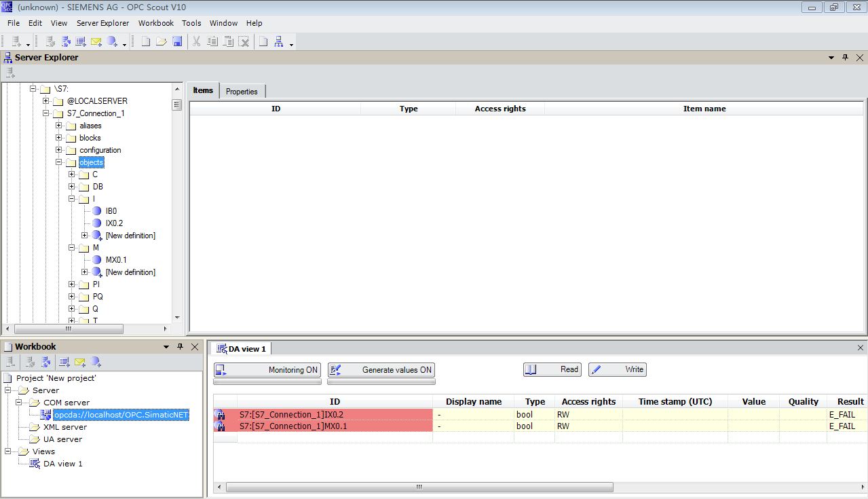Expand the @LOCALSERVER tree node
Screen dimensions: 868x499
46,101
